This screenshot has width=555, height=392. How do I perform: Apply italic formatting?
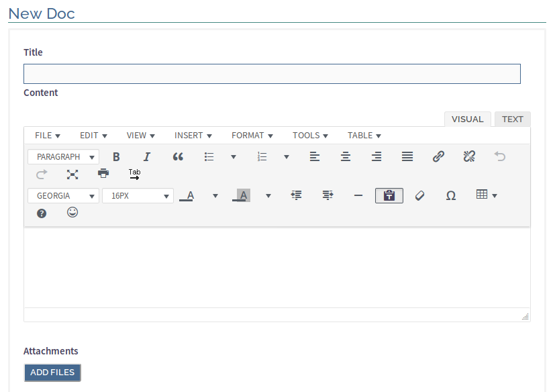147,156
